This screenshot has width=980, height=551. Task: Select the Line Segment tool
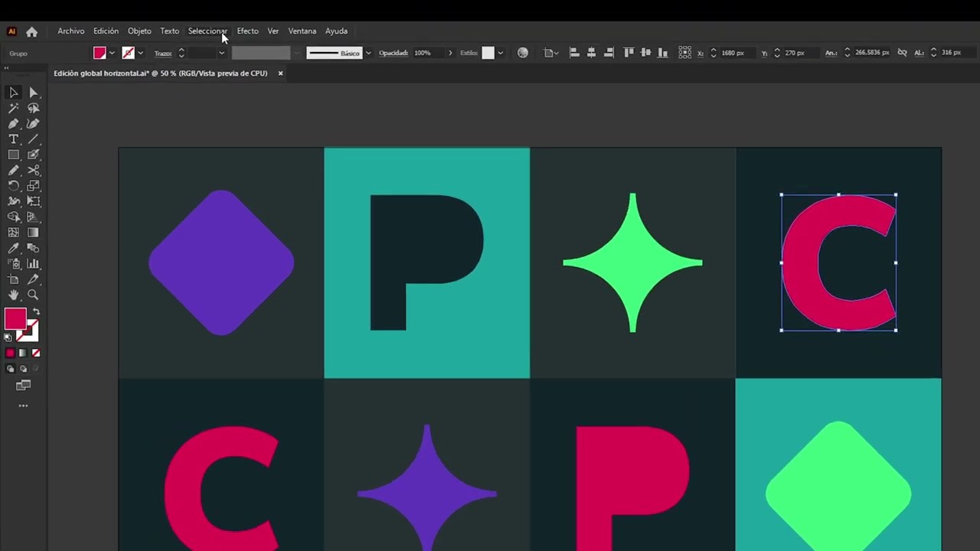34,139
